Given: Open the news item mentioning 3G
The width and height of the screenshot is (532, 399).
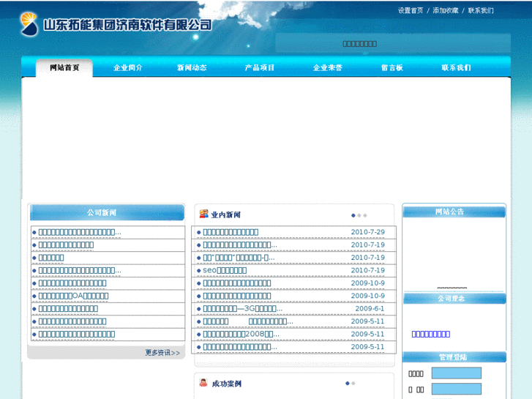Looking at the screenshot, I should (243, 309).
